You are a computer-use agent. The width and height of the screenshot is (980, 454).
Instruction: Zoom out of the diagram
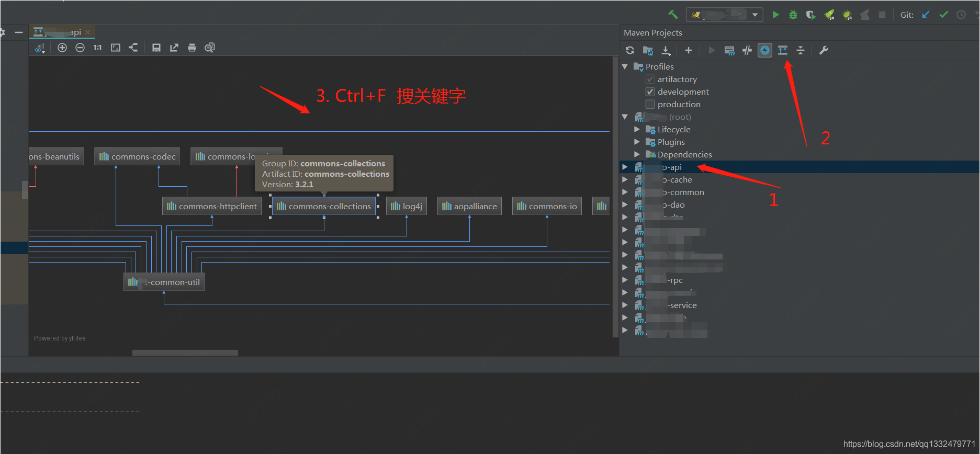[80, 48]
